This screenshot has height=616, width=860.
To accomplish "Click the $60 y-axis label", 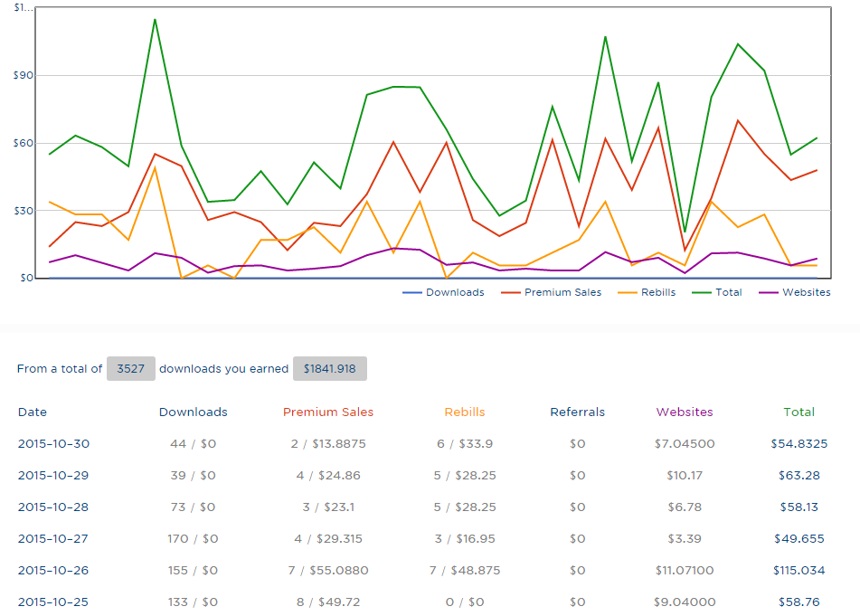I will point(24,143).
